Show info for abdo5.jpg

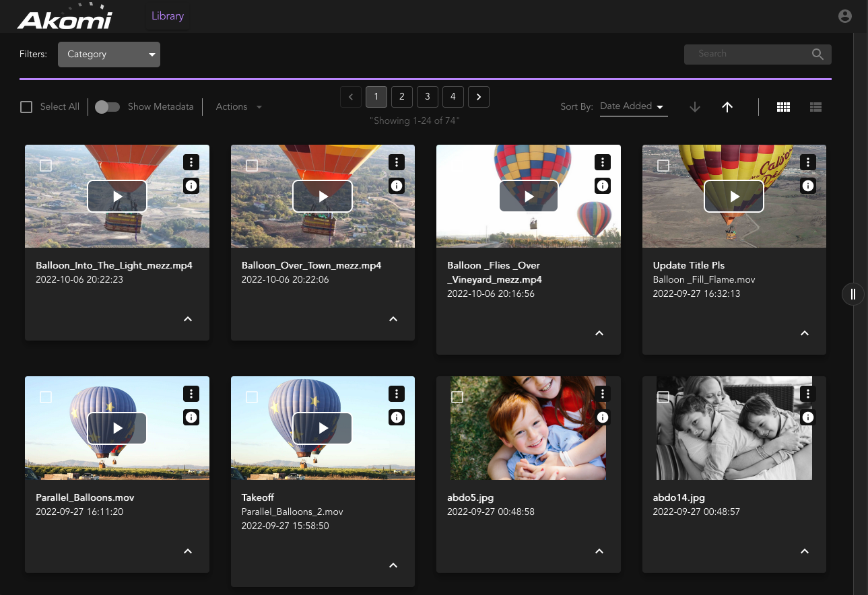coord(603,418)
